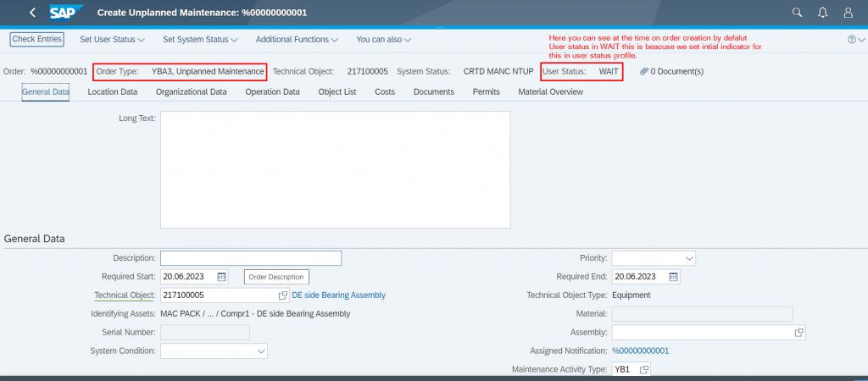Open search with the magnifier icon

(x=797, y=12)
